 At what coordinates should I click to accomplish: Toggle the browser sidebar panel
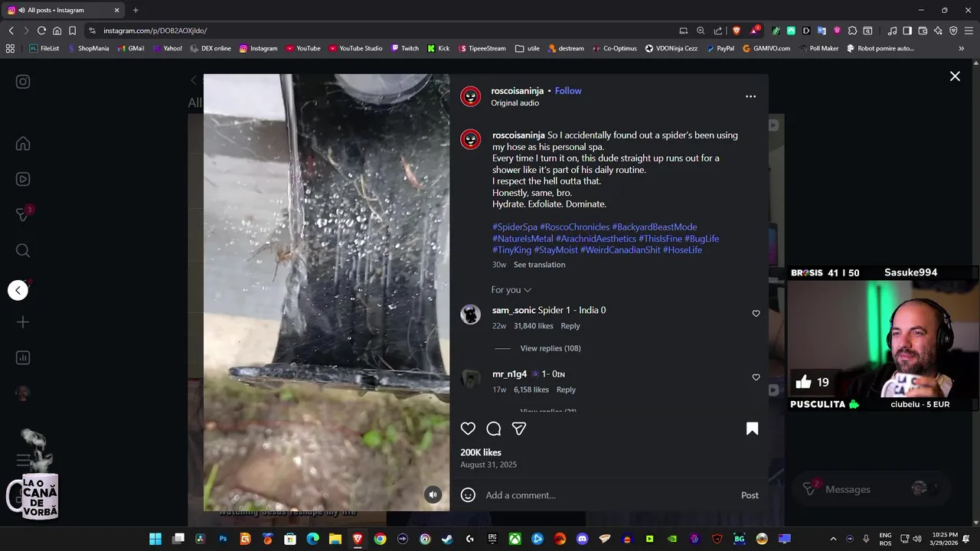tap(907, 31)
